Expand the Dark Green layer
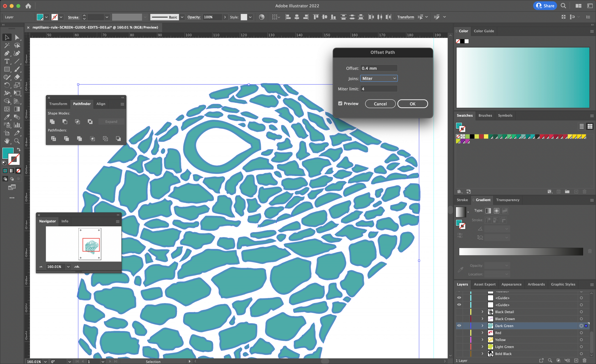 click(x=482, y=326)
